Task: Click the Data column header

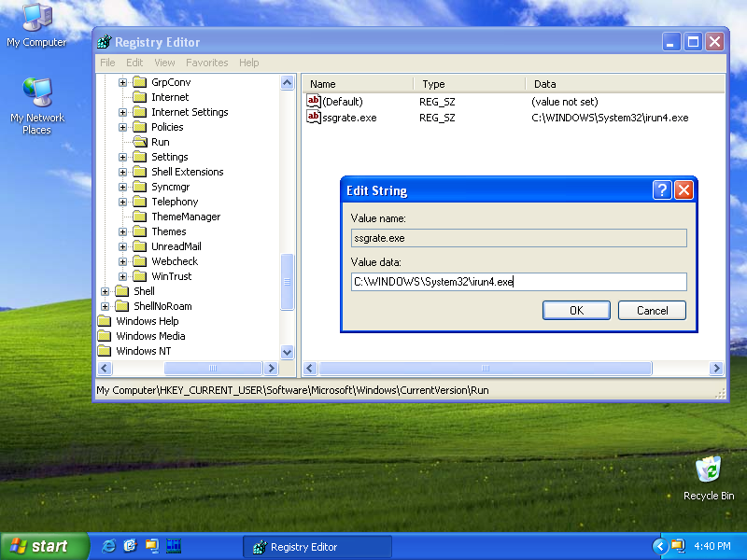Action: (625, 84)
